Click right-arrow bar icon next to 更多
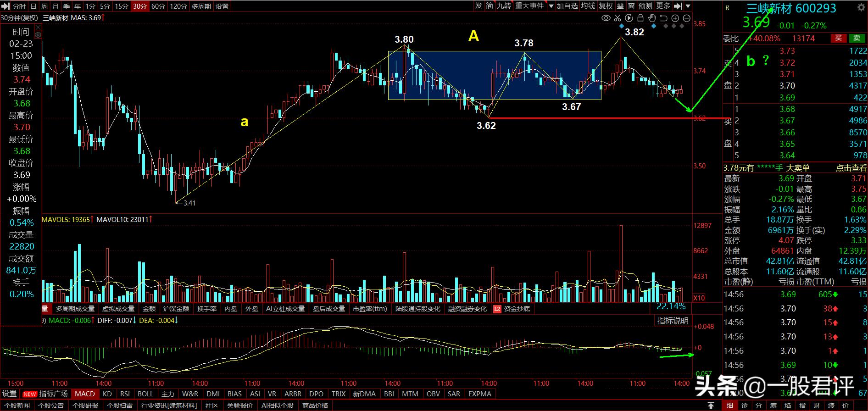The height and width of the screenshot is (411, 868). (678, 6)
